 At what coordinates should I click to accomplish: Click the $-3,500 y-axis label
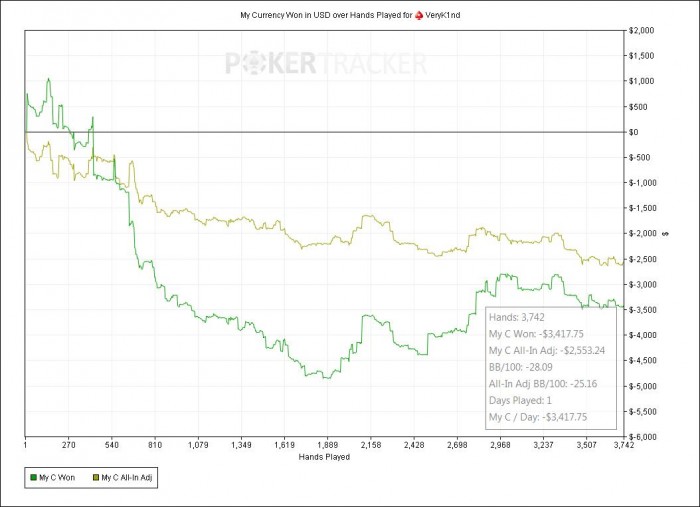642,310
